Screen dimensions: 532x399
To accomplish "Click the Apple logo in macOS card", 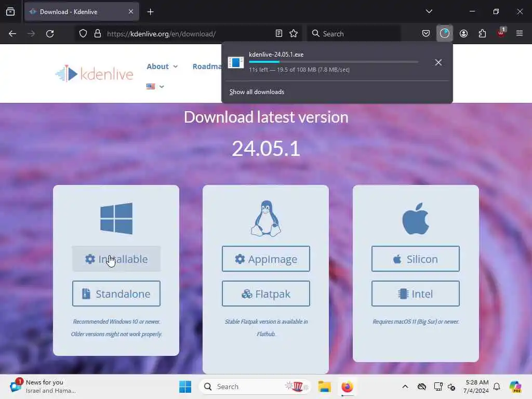I will click(416, 219).
